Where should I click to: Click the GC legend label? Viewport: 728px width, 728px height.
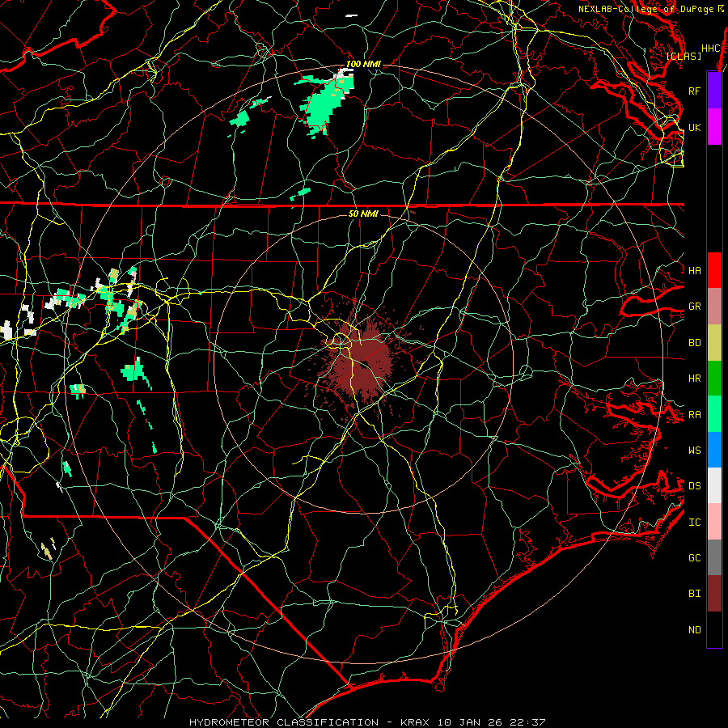pos(694,557)
